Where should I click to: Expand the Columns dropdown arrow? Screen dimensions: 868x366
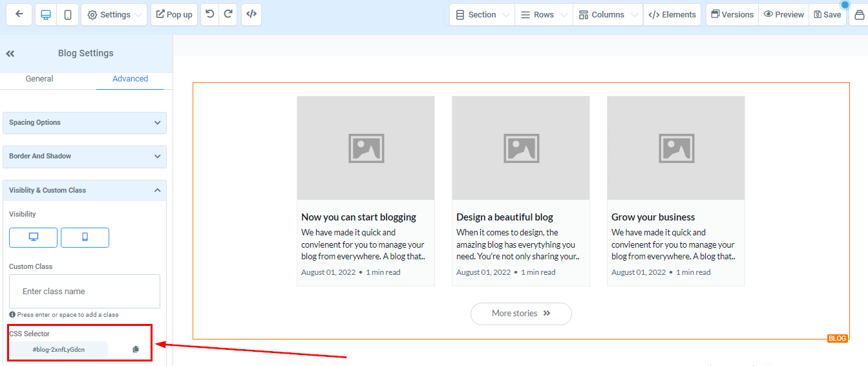pos(635,14)
